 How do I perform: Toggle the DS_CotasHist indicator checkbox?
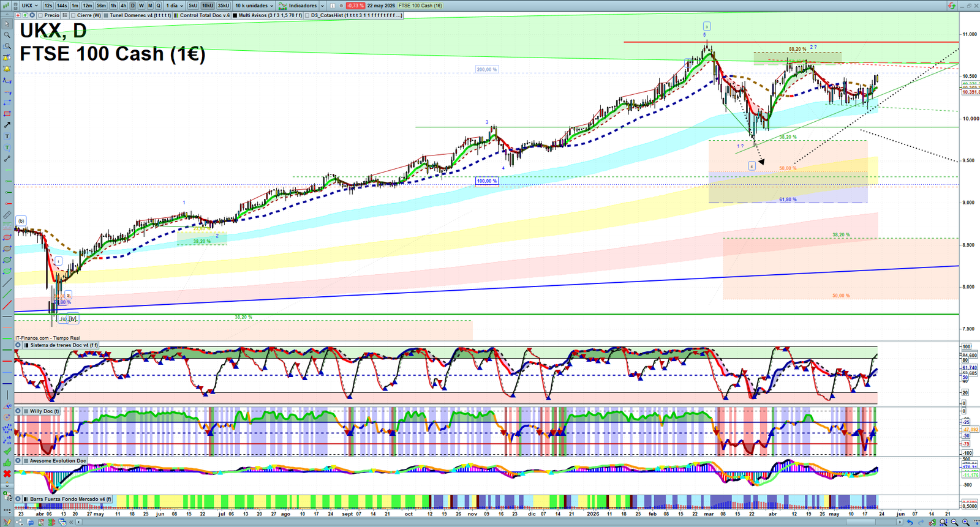[x=307, y=15]
